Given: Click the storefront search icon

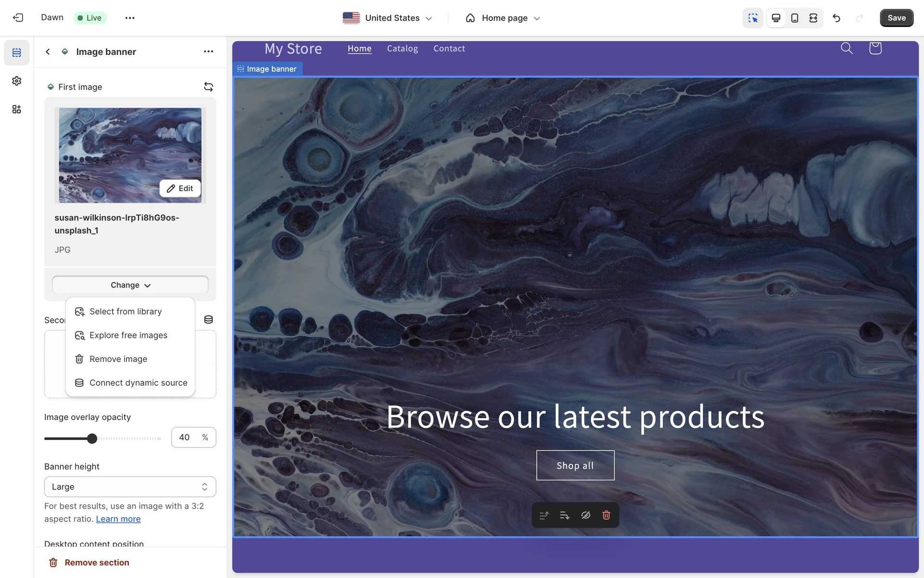Looking at the screenshot, I should tap(847, 48).
